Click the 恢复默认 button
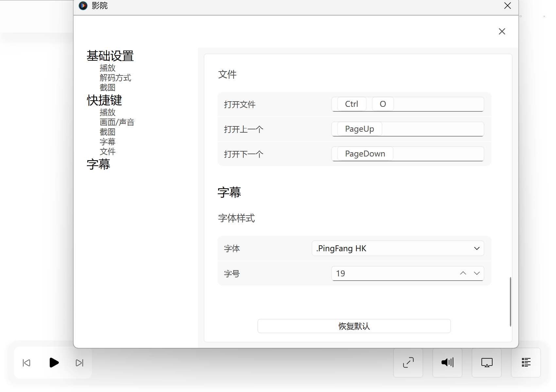Image resolution: width=556 pixels, height=392 pixels. click(354, 326)
